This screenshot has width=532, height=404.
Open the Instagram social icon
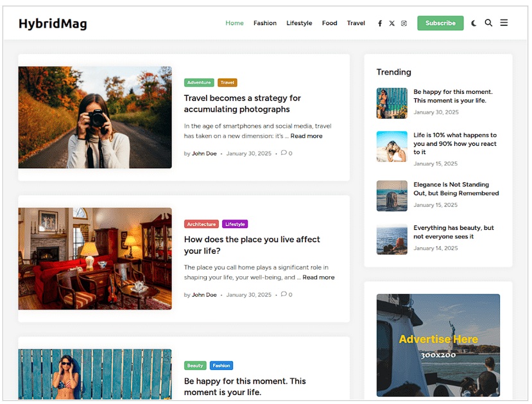click(x=404, y=23)
